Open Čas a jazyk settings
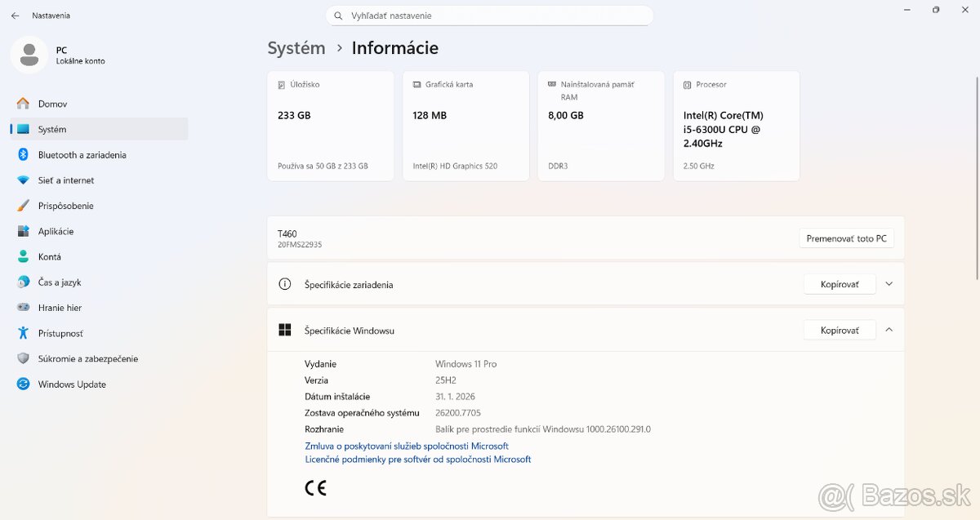Viewport: 980px width, 520px height. [x=60, y=282]
